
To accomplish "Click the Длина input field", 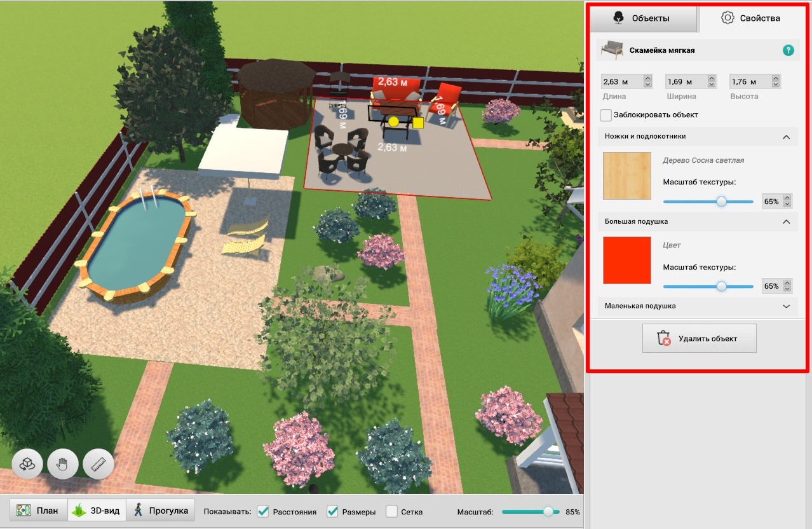I will pos(622,81).
